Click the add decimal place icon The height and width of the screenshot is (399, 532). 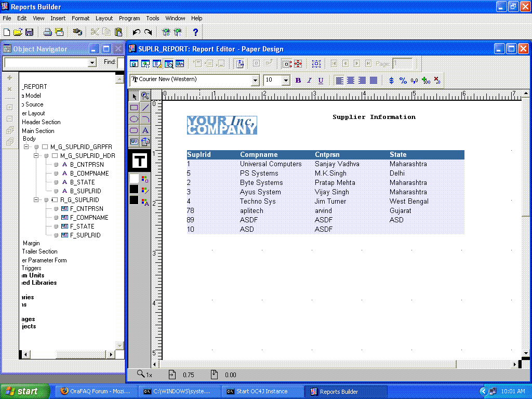pos(426,81)
